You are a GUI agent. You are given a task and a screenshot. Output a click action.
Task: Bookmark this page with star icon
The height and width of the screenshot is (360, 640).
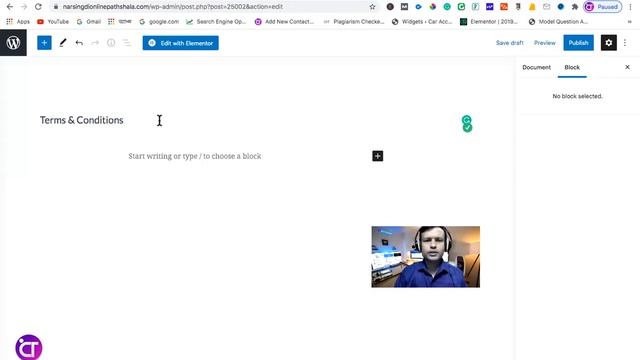point(372,7)
